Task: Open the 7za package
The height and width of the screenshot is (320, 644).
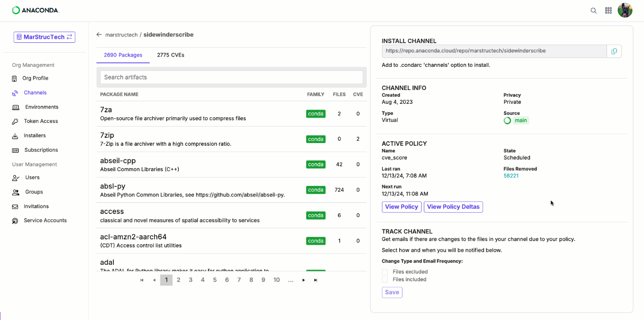Action: coord(106,110)
